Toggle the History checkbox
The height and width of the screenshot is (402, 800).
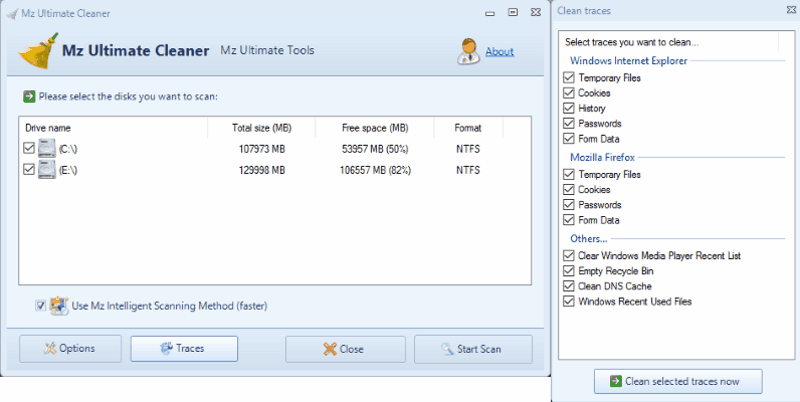568,108
